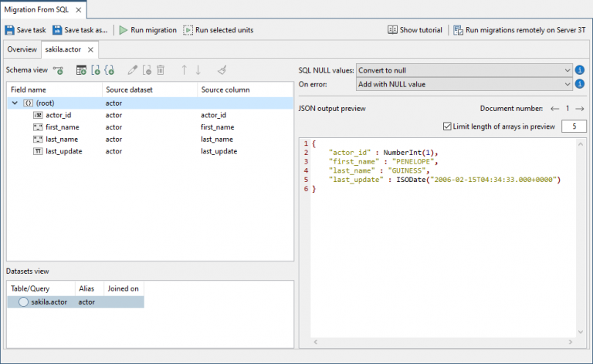Screen dimensions: 593x364
Task: Click Save task as button
Action: click(80, 30)
